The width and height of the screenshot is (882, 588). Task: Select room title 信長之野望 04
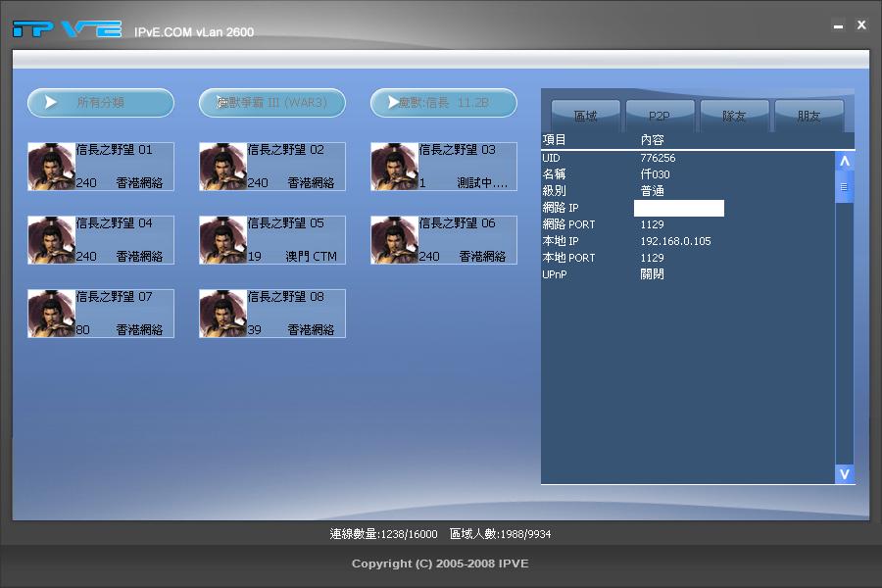[x=115, y=223]
